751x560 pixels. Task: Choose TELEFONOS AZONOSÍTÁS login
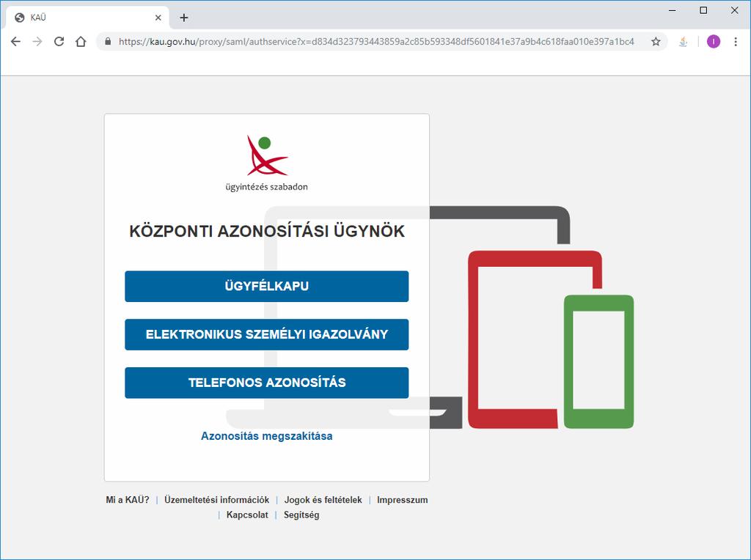click(267, 383)
